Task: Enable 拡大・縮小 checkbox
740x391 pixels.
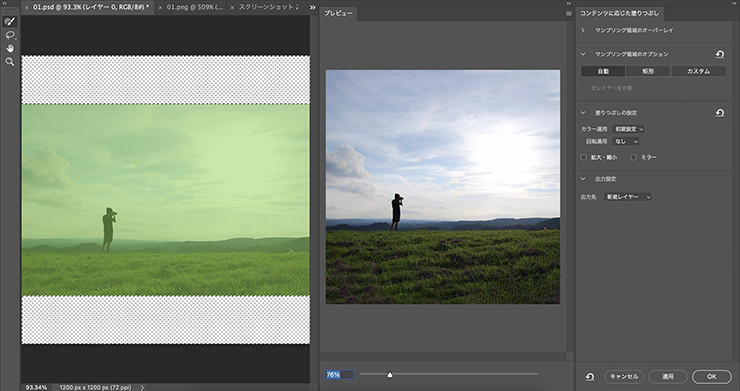Action: point(584,157)
